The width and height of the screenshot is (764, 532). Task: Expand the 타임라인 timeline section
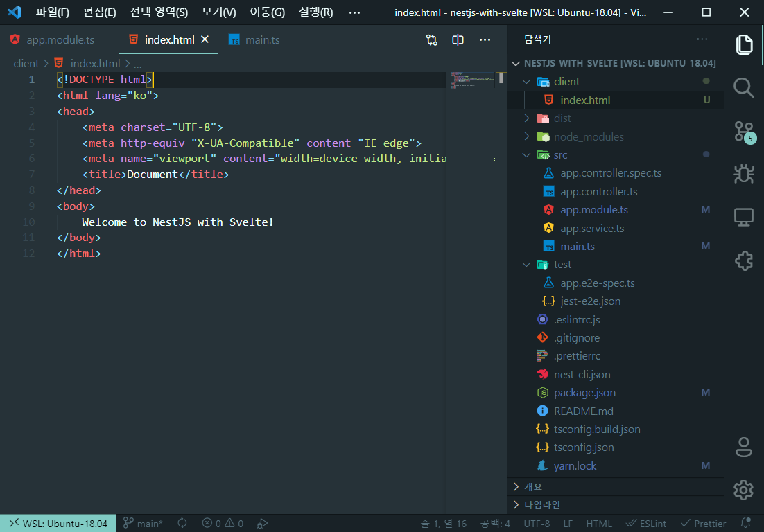coord(616,505)
